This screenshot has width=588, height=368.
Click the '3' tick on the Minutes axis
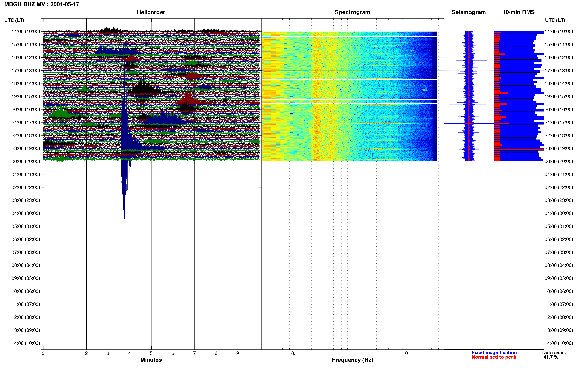click(x=108, y=353)
